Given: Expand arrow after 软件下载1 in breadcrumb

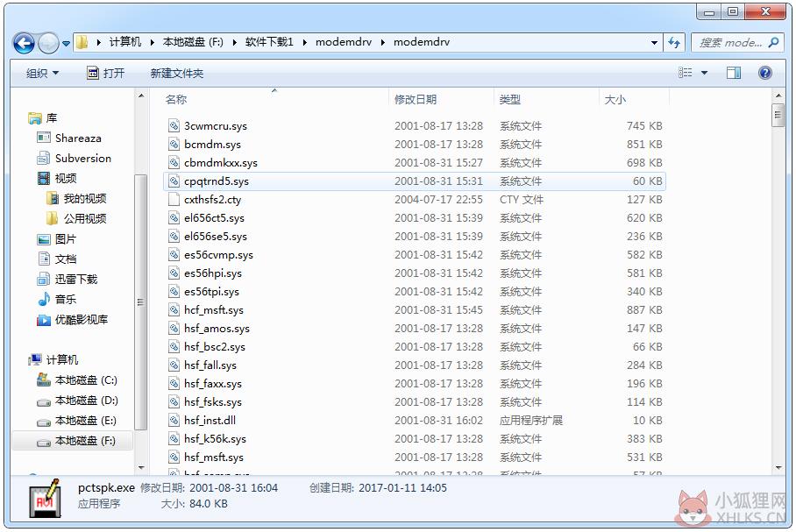Looking at the screenshot, I should [304, 42].
